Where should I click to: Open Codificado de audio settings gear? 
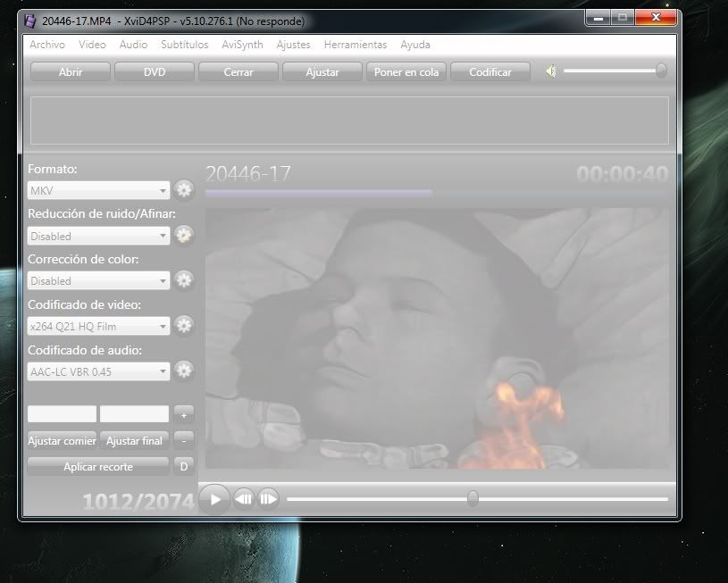[x=184, y=371]
